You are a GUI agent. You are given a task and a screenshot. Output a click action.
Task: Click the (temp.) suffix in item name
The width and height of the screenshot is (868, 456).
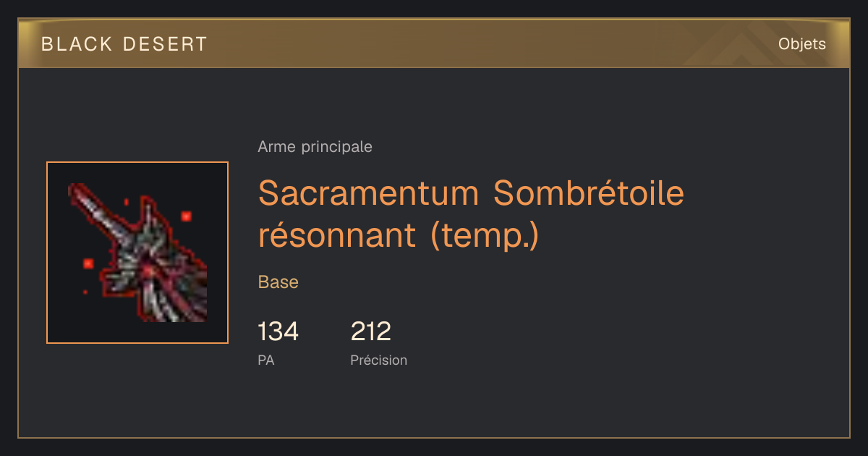(485, 236)
